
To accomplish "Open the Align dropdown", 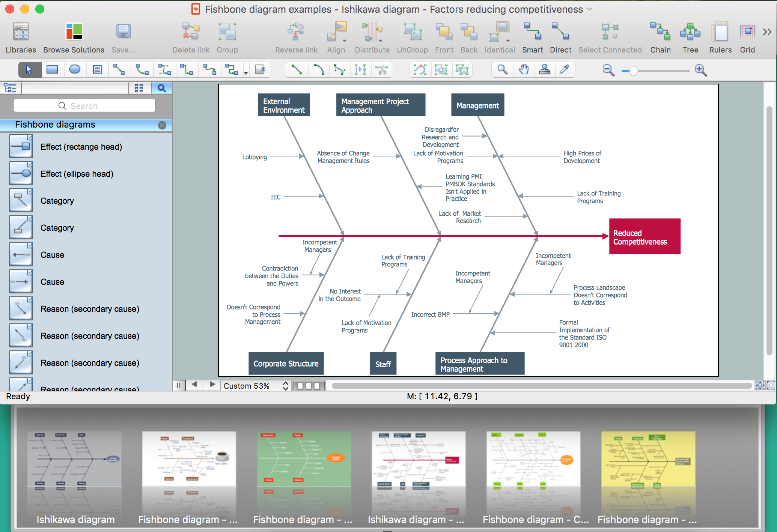I will click(x=344, y=41).
